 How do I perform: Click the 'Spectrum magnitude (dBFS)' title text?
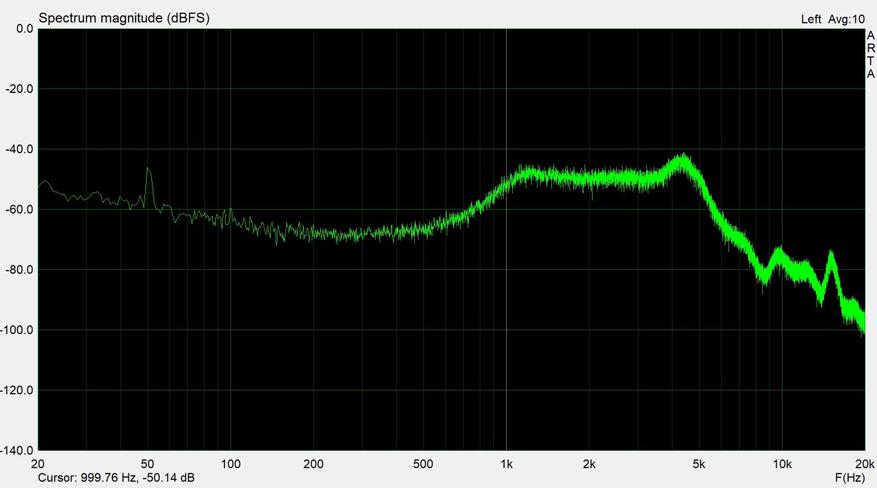pyautogui.click(x=124, y=18)
